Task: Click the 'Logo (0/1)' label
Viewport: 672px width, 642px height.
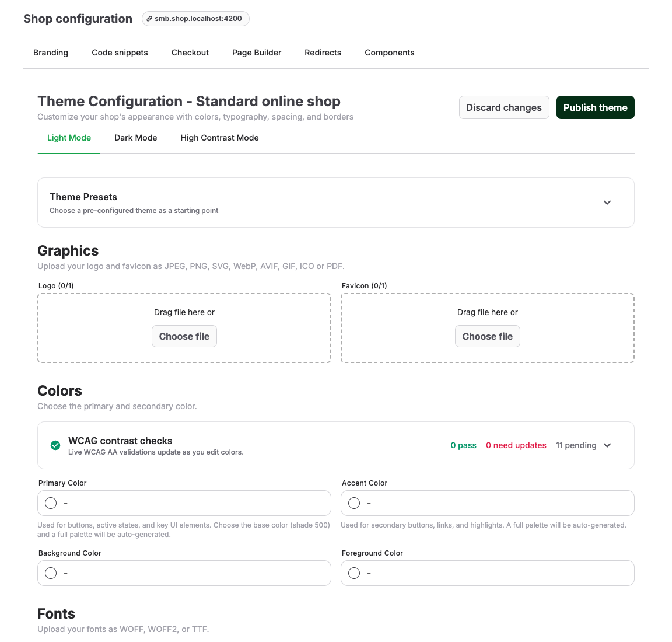Action: [56, 286]
